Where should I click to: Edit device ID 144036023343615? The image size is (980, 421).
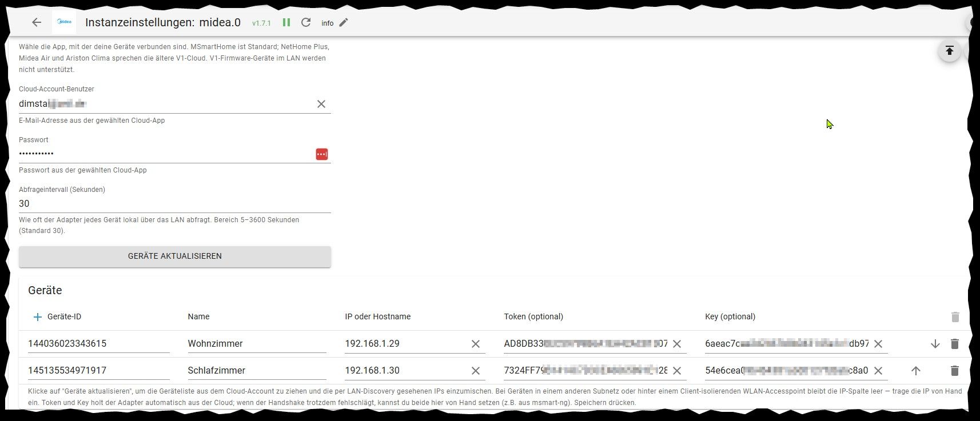(x=99, y=344)
